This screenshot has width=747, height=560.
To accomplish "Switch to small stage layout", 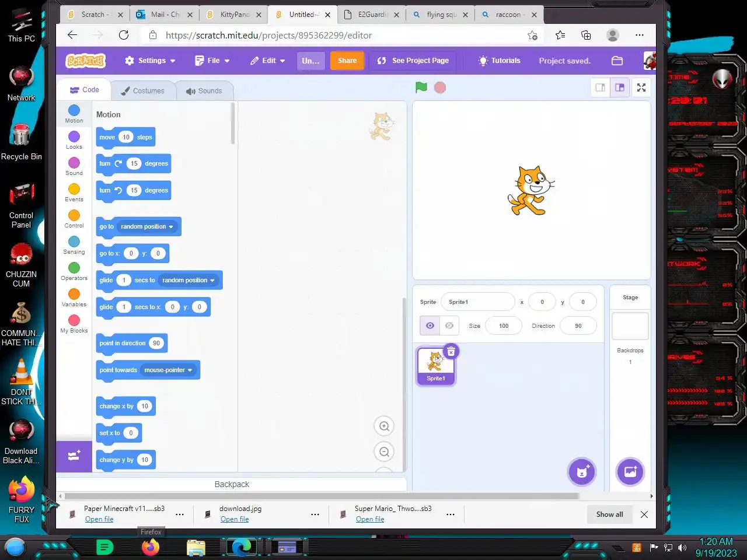I will (x=600, y=87).
